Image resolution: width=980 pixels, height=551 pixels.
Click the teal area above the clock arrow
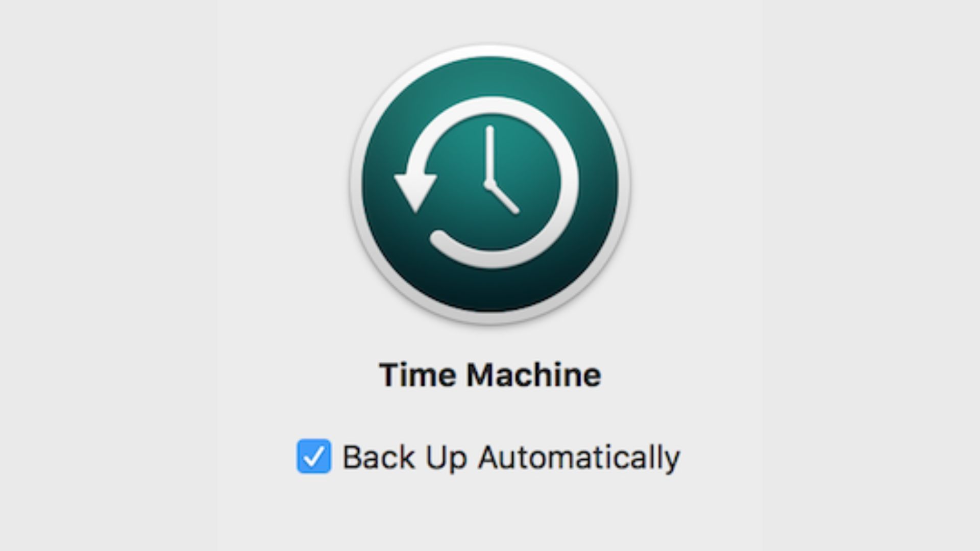coord(490,77)
